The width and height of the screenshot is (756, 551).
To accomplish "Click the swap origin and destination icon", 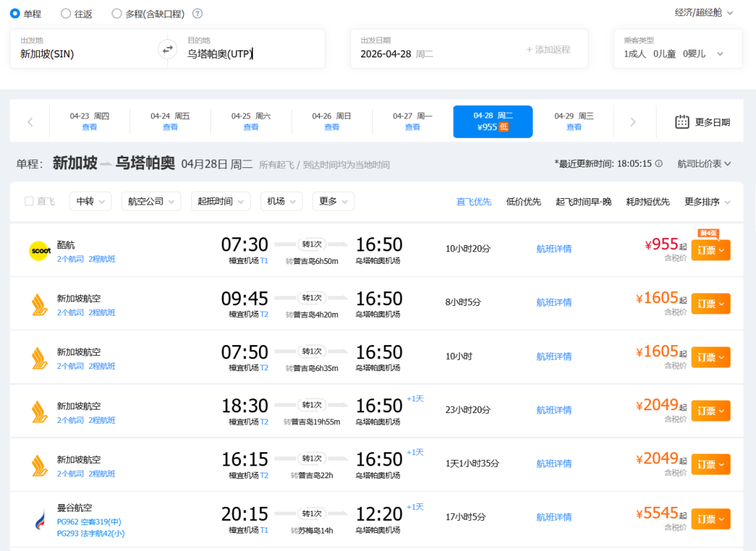I will tap(167, 49).
